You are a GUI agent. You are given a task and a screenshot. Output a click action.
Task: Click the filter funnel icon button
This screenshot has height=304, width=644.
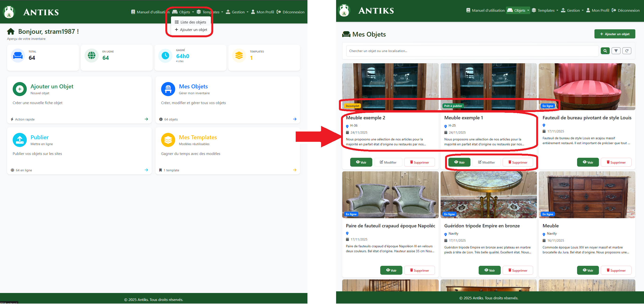(x=616, y=51)
